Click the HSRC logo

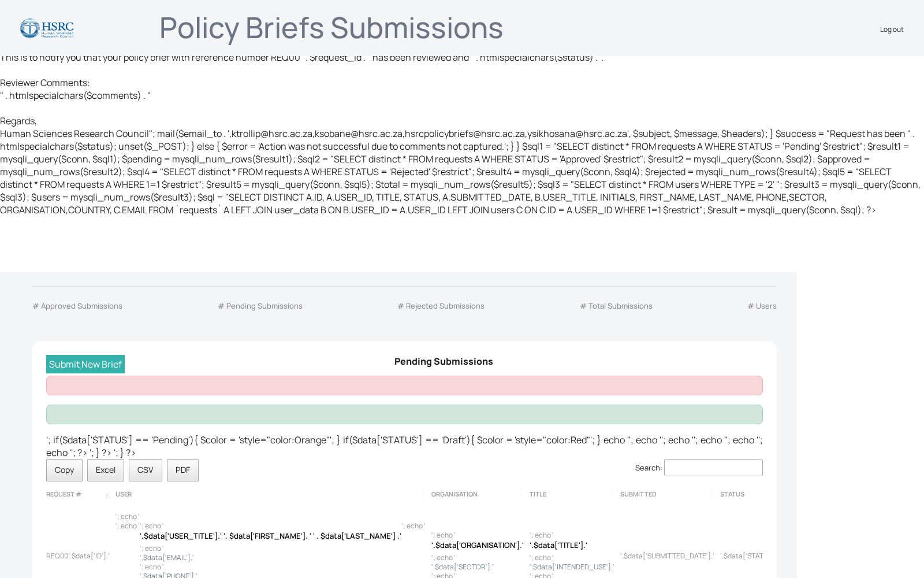coord(47,28)
